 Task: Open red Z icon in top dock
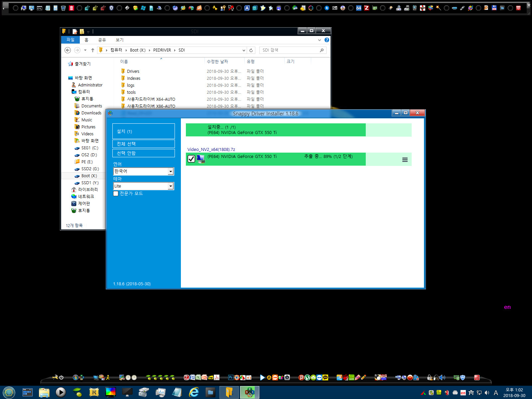click(367, 8)
